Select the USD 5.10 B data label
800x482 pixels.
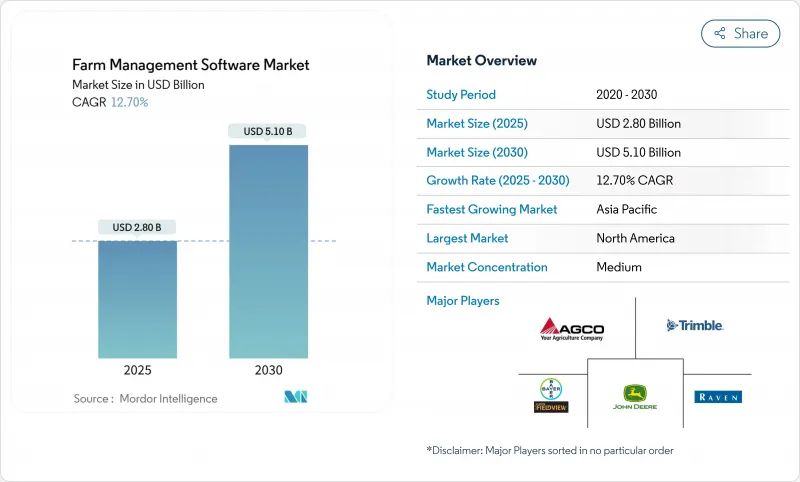point(268,131)
